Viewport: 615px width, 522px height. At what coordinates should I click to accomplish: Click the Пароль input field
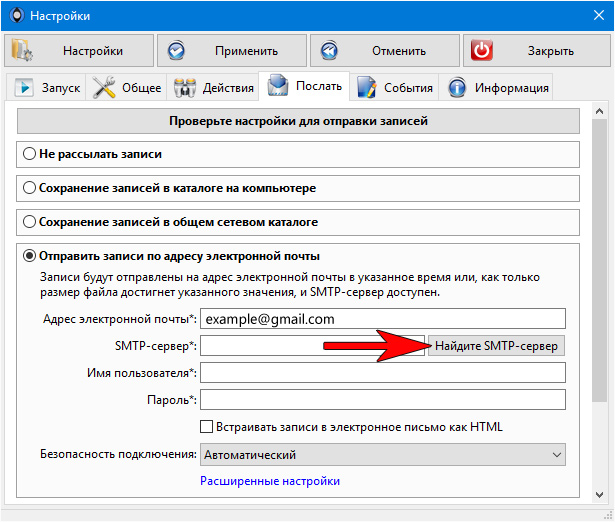click(383, 400)
